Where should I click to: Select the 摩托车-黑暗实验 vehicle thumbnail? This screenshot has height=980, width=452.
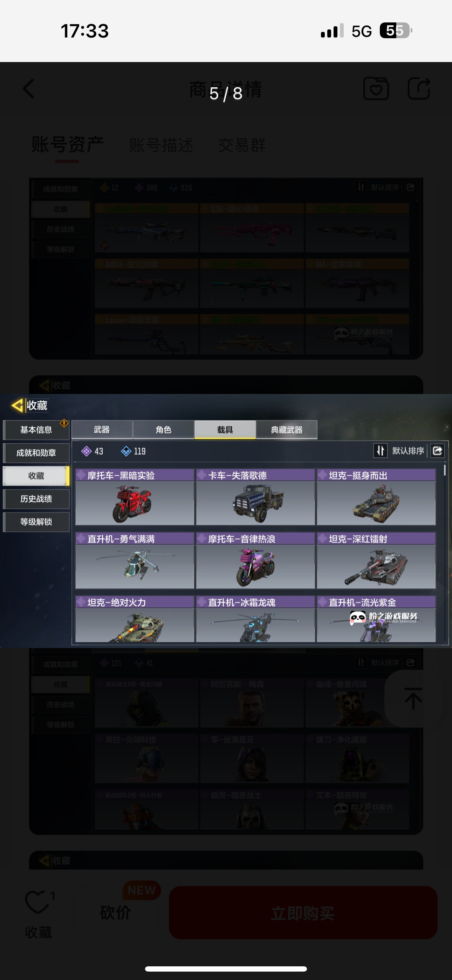[135, 497]
